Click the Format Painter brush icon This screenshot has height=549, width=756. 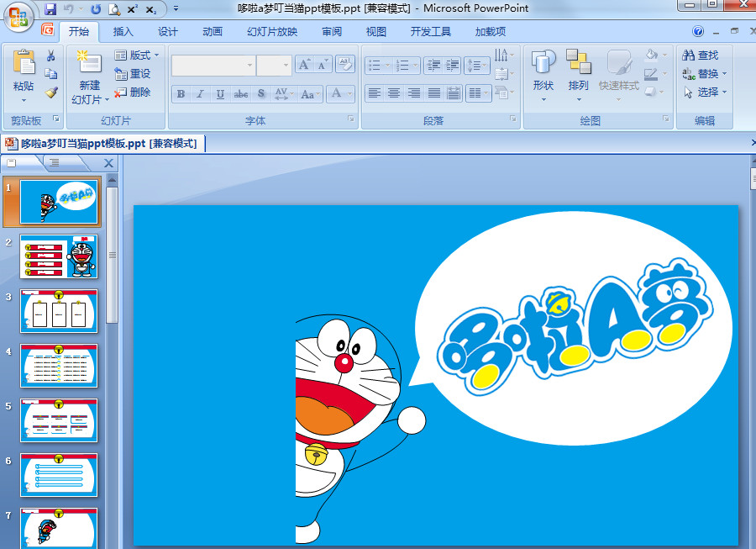click(x=50, y=92)
